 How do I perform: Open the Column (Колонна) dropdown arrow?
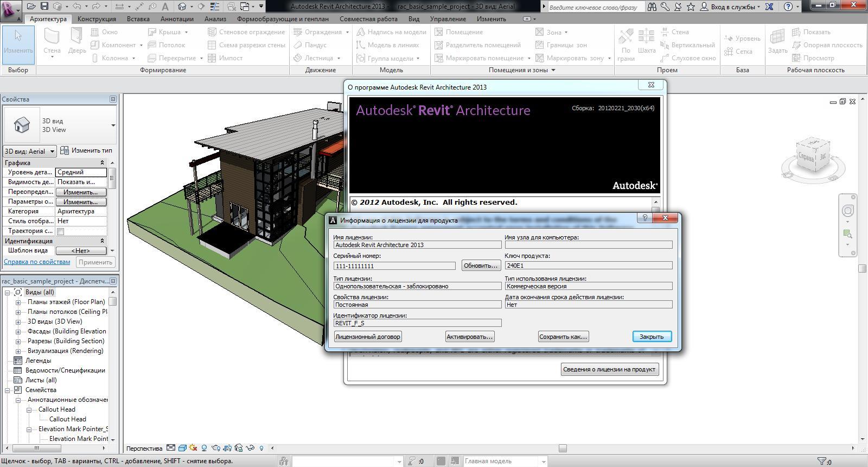(x=133, y=58)
